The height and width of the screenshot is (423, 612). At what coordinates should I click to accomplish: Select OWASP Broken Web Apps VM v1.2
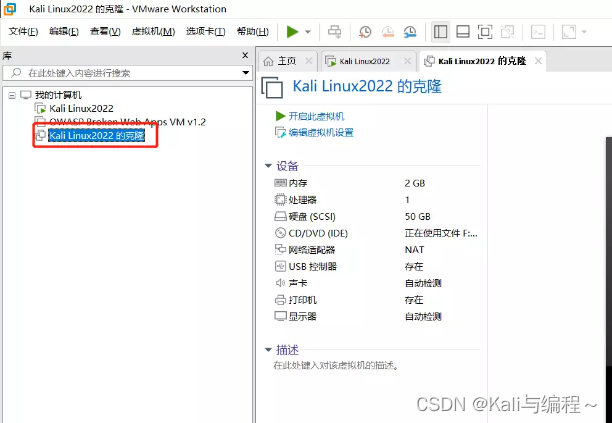point(127,122)
